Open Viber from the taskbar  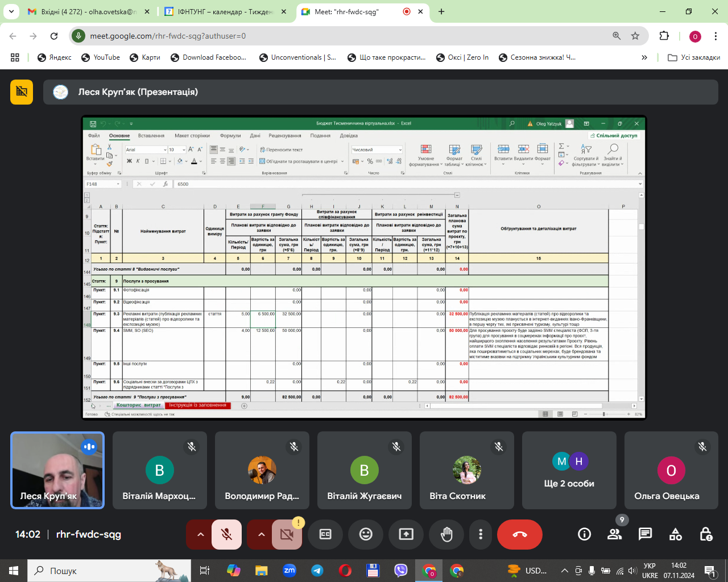(401, 571)
